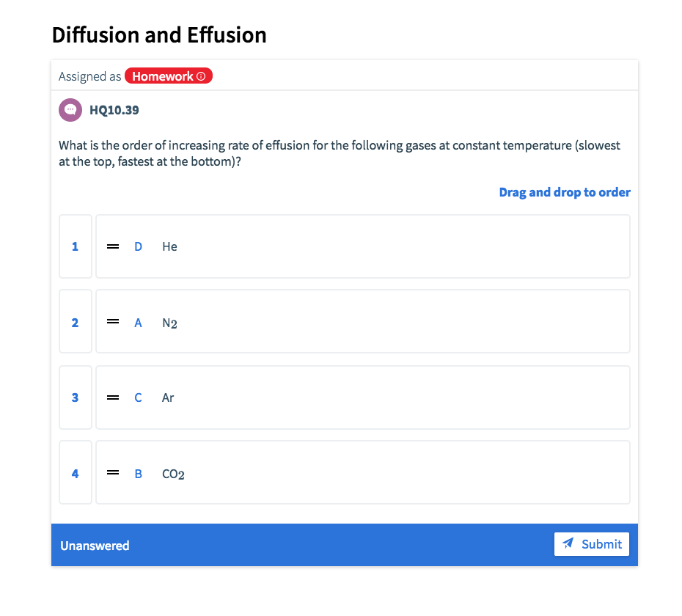Click the Homework badge pill
Screen dimensions: 682x616
pyautogui.click(x=168, y=76)
